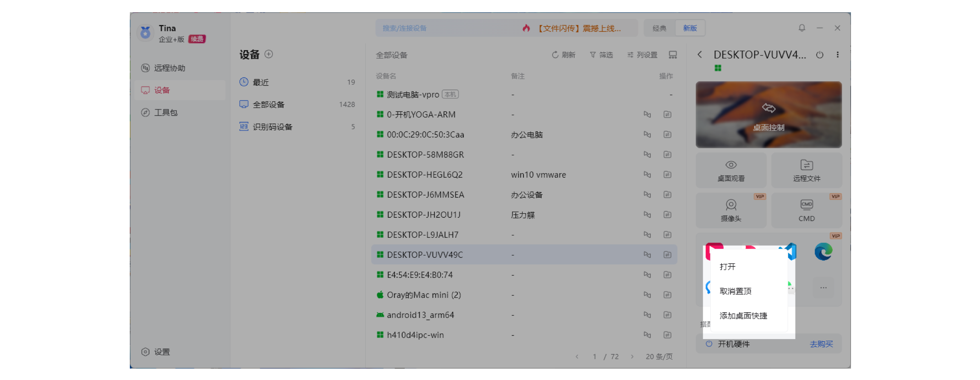Screen dimensions: 980x380
Task: Click remote connect icon in Oray的Mac mini row
Action: pos(647,295)
